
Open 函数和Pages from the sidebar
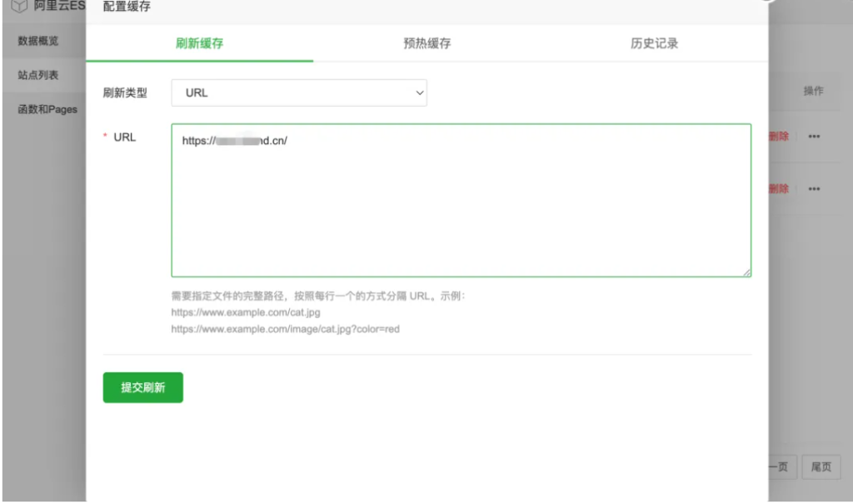point(43,109)
